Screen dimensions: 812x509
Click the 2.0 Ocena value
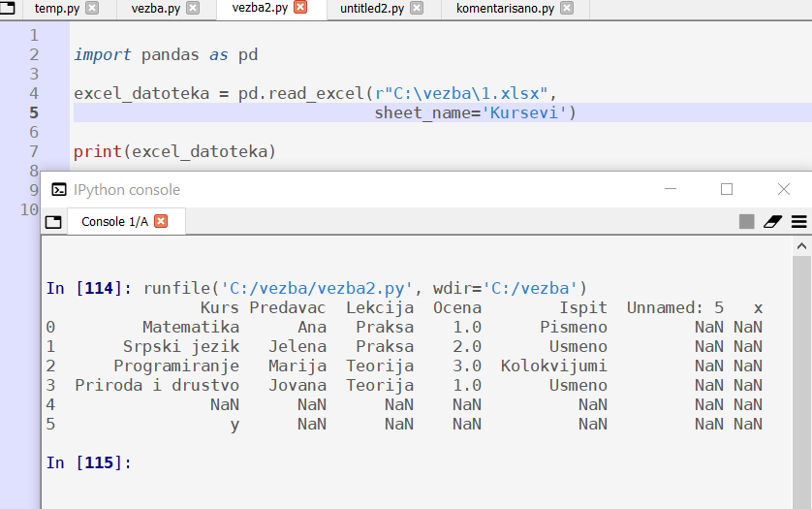467,346
